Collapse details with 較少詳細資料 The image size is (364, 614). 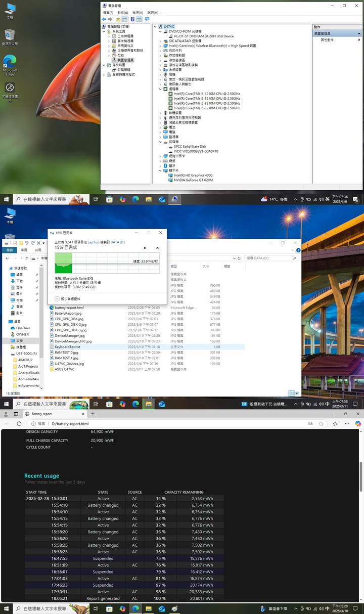(x=67, y=299)
